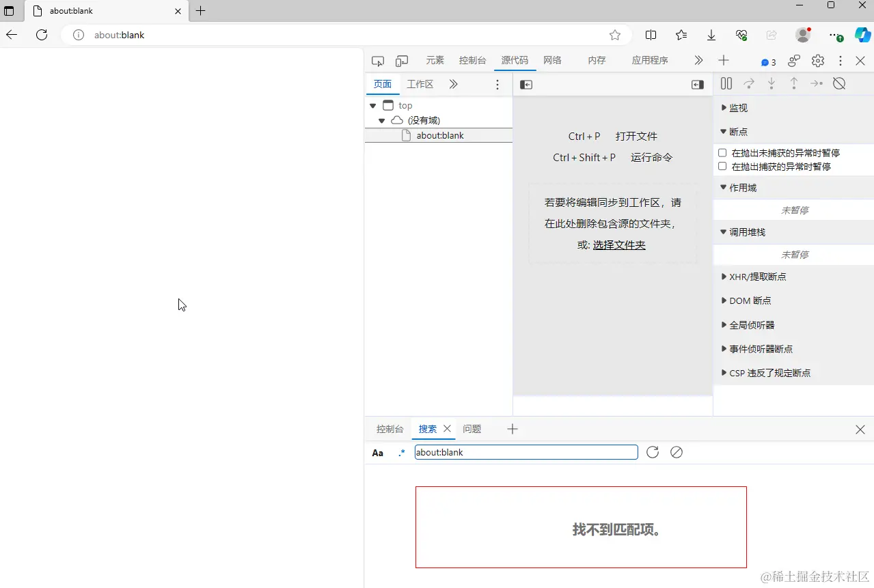Click the search input containing about:blank

[526, 452]
